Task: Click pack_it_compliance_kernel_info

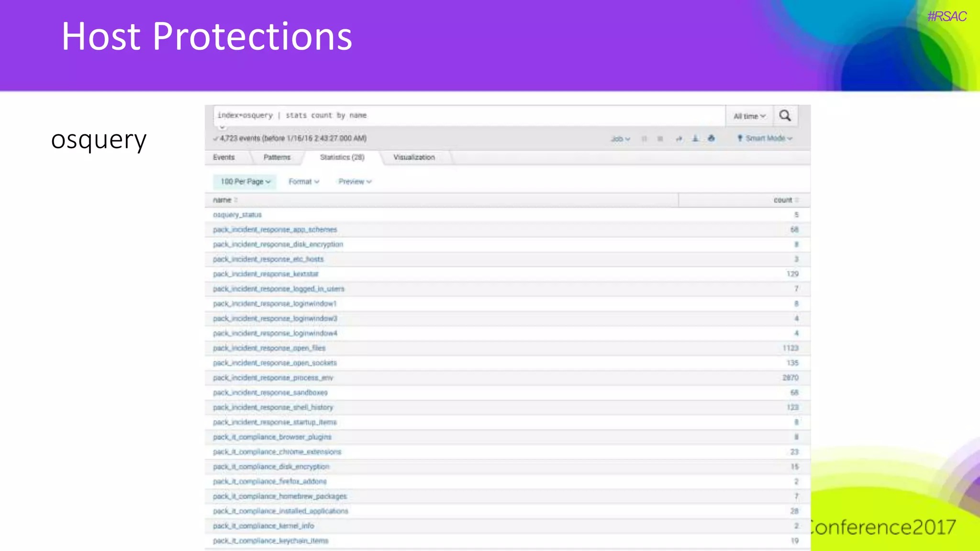Action: pos(264,526)
